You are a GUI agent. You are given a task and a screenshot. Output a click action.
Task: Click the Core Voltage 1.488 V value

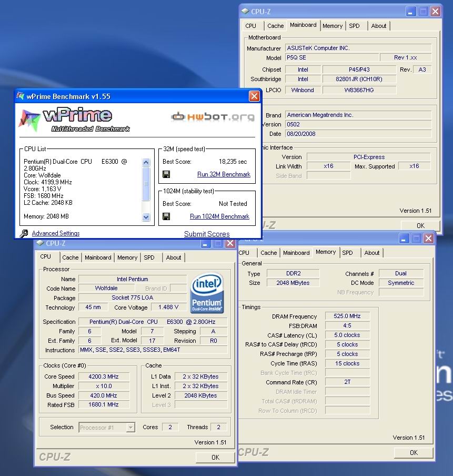[x=168, y=307]
